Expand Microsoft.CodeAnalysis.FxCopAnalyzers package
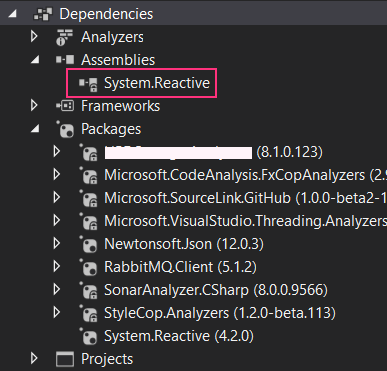This screenshot has width=387, height=371. 57,174
